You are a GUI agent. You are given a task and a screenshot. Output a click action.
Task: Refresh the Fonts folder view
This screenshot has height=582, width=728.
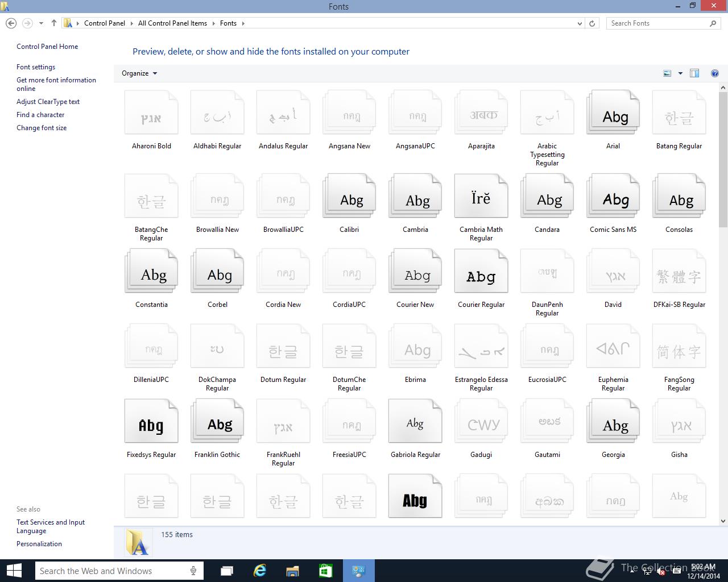point(592,23)
